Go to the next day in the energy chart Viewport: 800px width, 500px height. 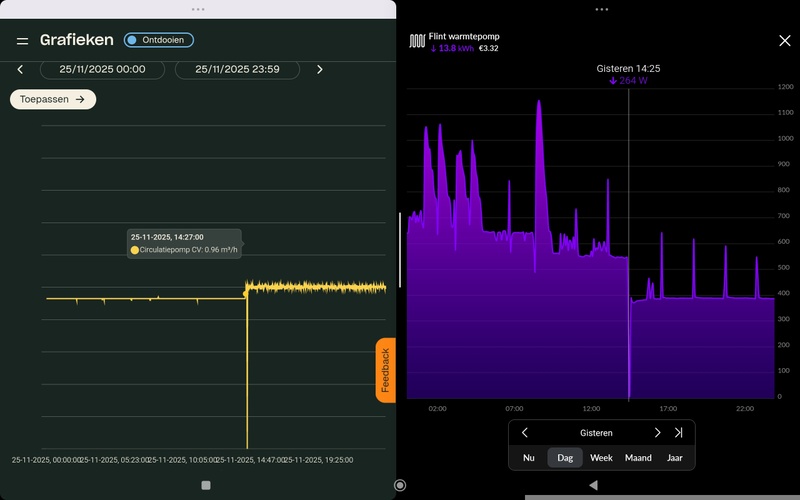[657, 433]
